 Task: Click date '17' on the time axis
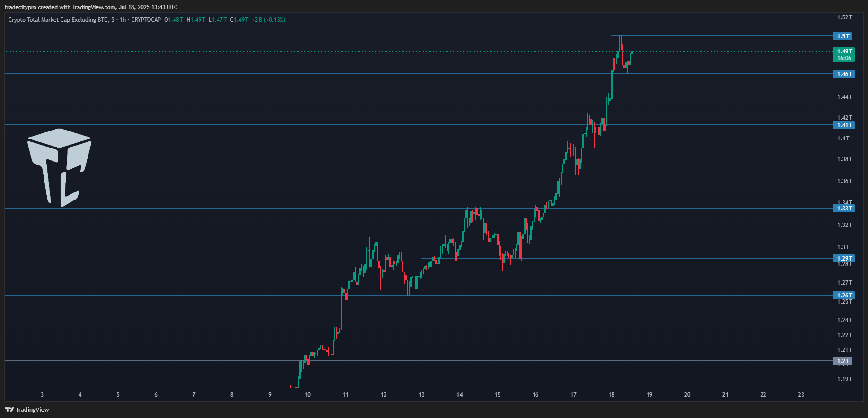click(573, 395)
